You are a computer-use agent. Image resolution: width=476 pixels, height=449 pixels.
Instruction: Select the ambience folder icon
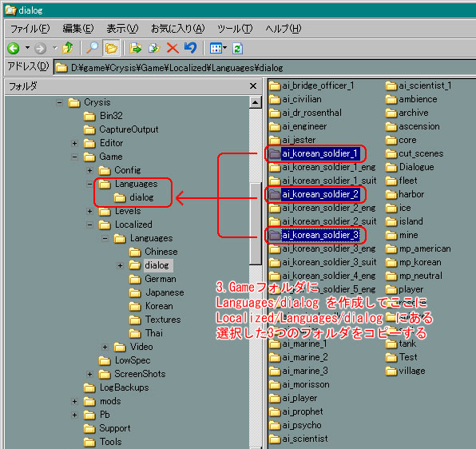click(x=391, y=100)
